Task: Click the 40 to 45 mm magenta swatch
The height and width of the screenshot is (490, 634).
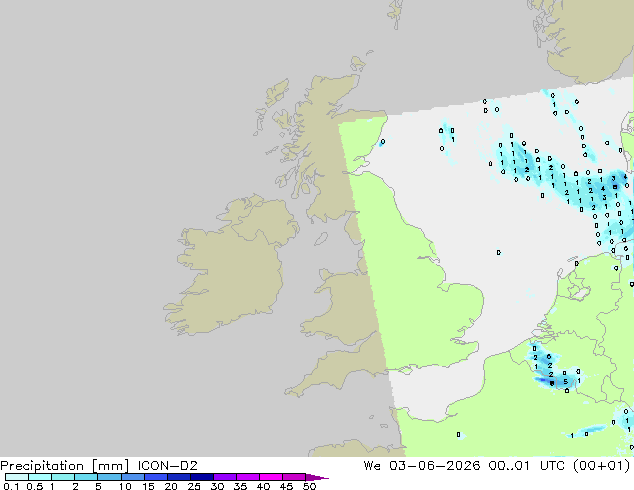Action: (271, 477)
